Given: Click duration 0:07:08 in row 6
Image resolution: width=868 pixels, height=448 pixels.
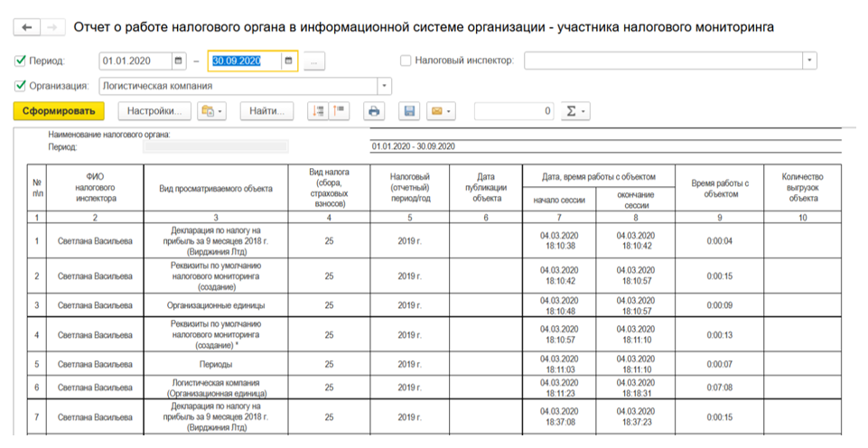Looking at the screenshot, I should pyautogui.click(x=720, y=387).
